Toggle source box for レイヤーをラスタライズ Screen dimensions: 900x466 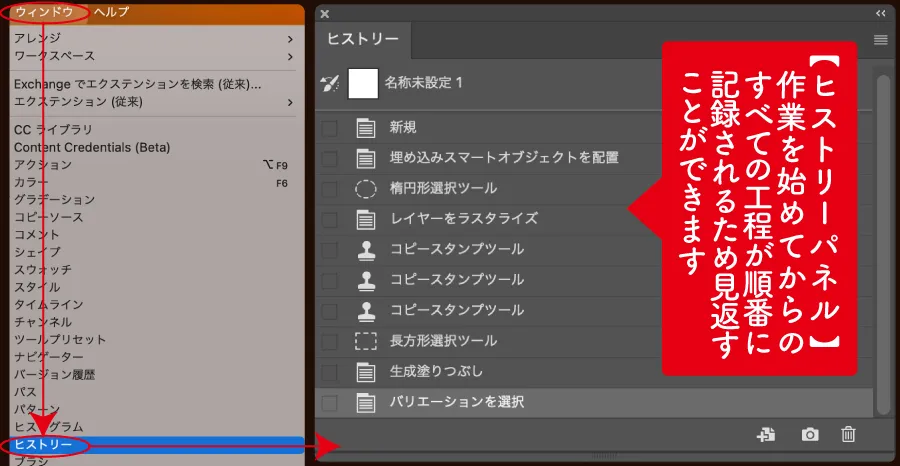point(330,219)
